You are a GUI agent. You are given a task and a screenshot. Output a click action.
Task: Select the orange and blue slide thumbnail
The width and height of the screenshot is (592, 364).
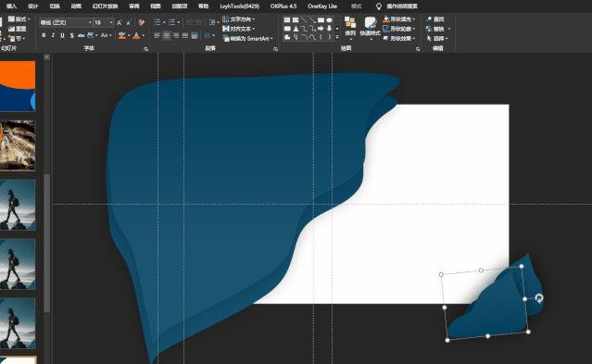18,86
